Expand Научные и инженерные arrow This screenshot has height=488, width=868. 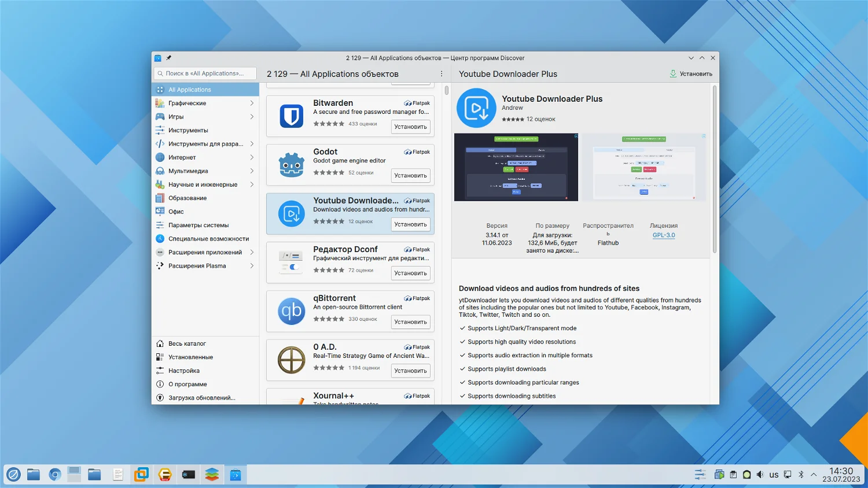[x=252, y=184]
